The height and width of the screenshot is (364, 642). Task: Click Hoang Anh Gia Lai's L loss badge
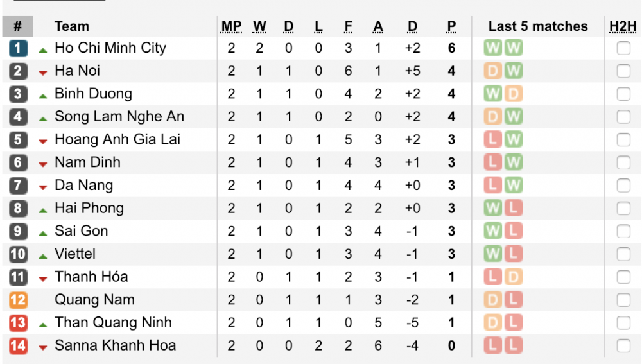point(492,139)
